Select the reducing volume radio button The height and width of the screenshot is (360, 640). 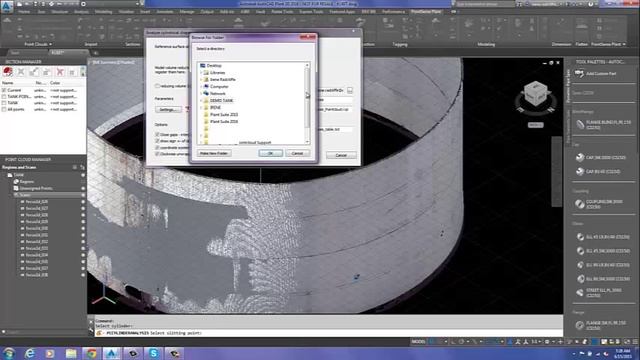click(157, 86)
